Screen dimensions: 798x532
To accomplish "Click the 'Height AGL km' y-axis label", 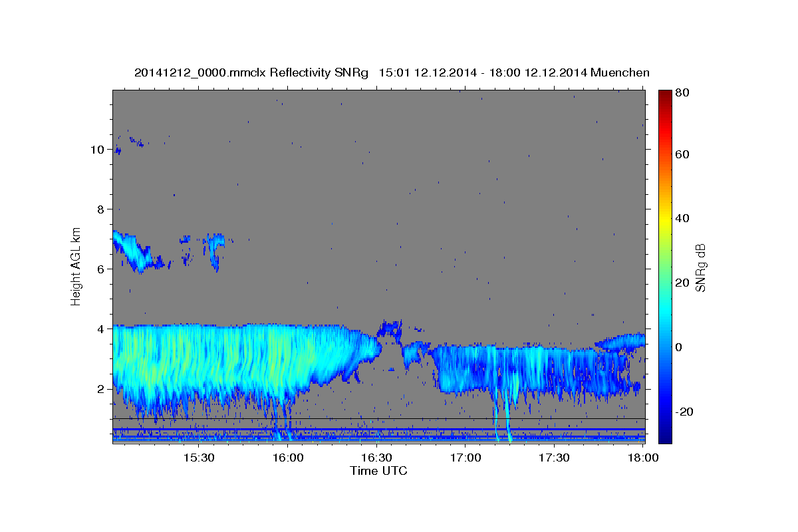I will coord(76,265).
